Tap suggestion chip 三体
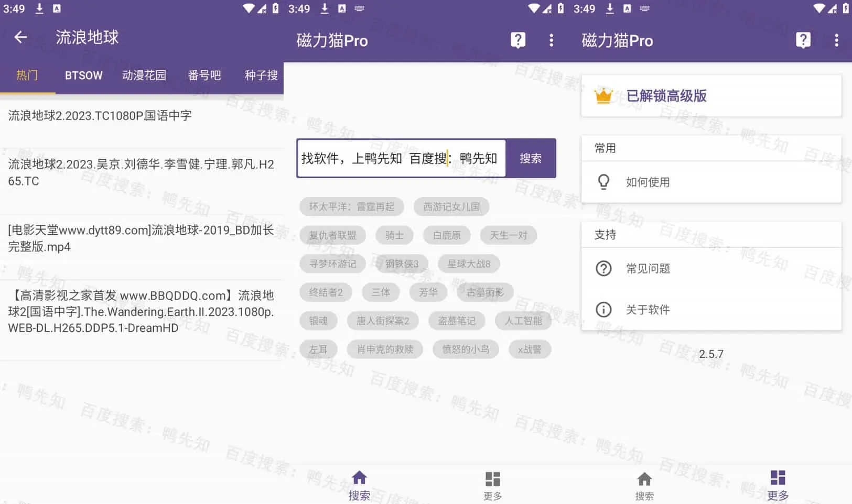 coord(381,292)
